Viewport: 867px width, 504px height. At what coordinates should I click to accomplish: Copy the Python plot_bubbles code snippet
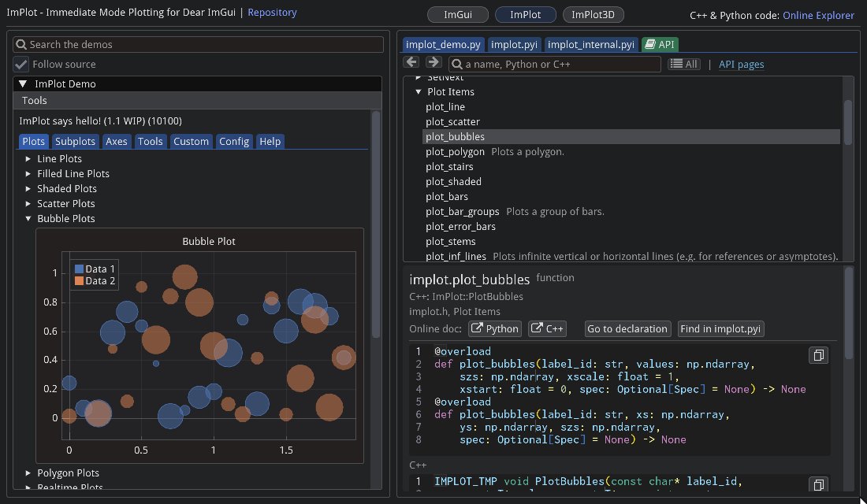pyautogui.click(x=818, y=355)
